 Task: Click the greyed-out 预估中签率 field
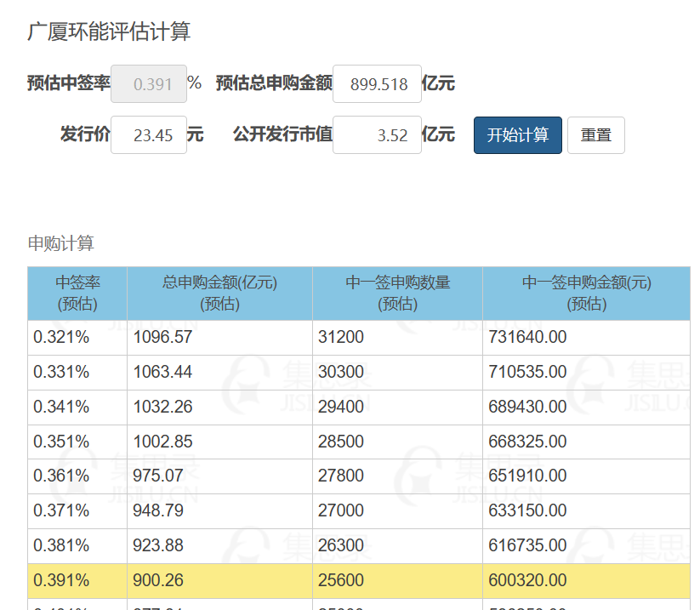(x=149, y=84)
